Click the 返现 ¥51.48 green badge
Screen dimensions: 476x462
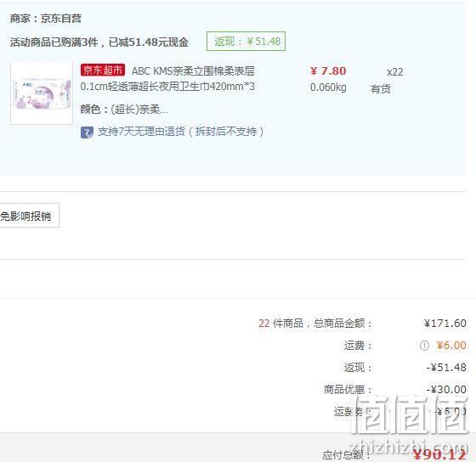coord(246,42)
